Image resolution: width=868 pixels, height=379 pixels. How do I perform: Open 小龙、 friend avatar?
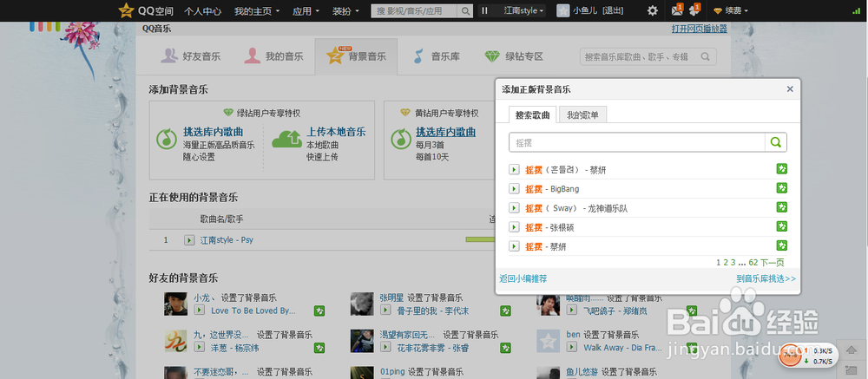pyautogui.click(x=175, y=304)
